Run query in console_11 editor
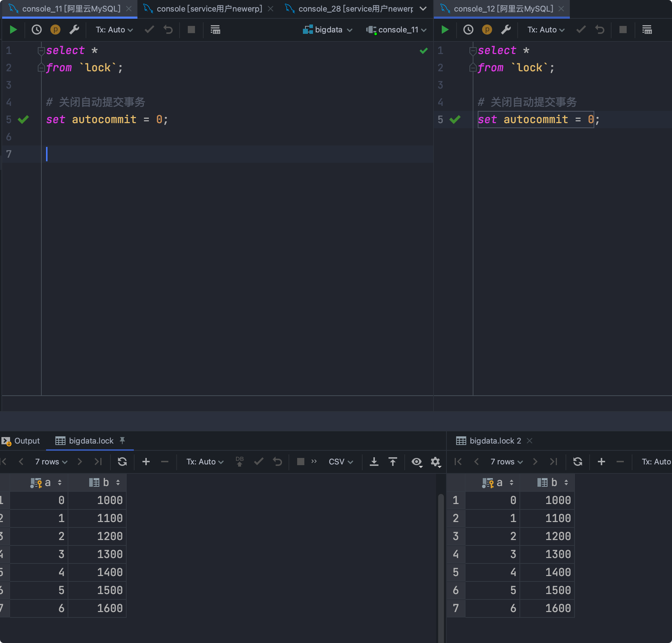 pos(13,30)
